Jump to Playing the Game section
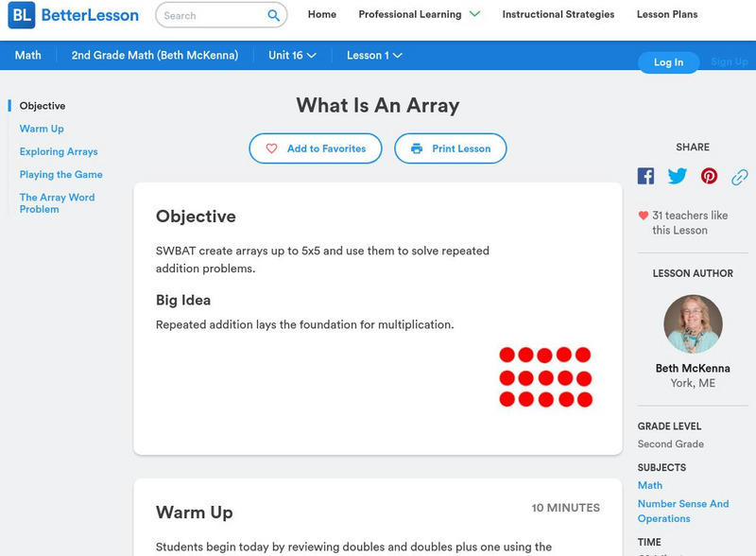 pyautogui.click(x=60, y=174)
